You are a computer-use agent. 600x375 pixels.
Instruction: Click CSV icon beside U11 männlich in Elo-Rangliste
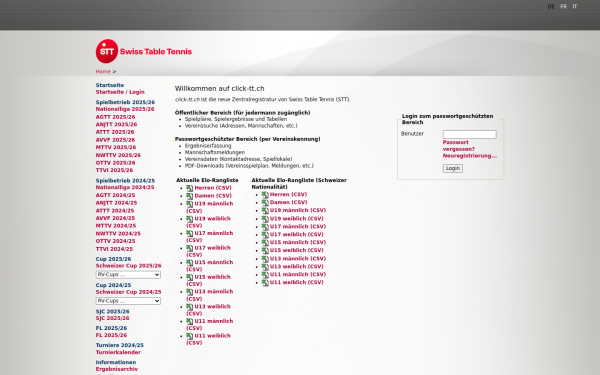189,322
